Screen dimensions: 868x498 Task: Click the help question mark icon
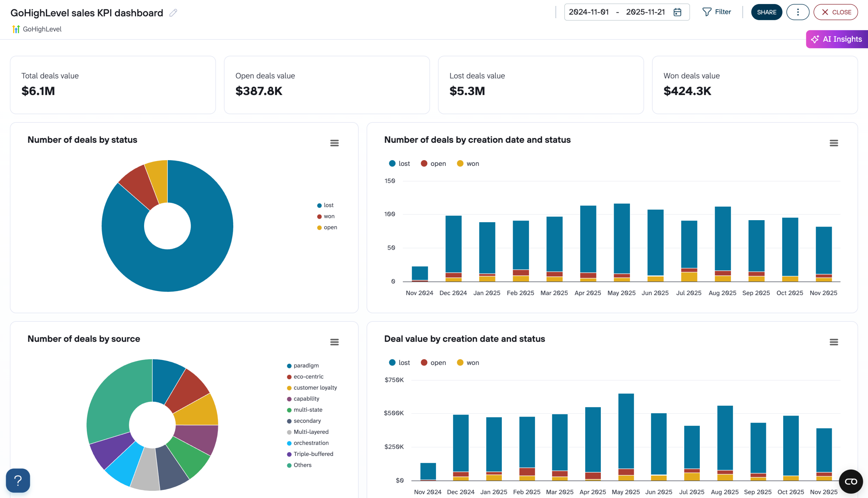pos(18,481)
